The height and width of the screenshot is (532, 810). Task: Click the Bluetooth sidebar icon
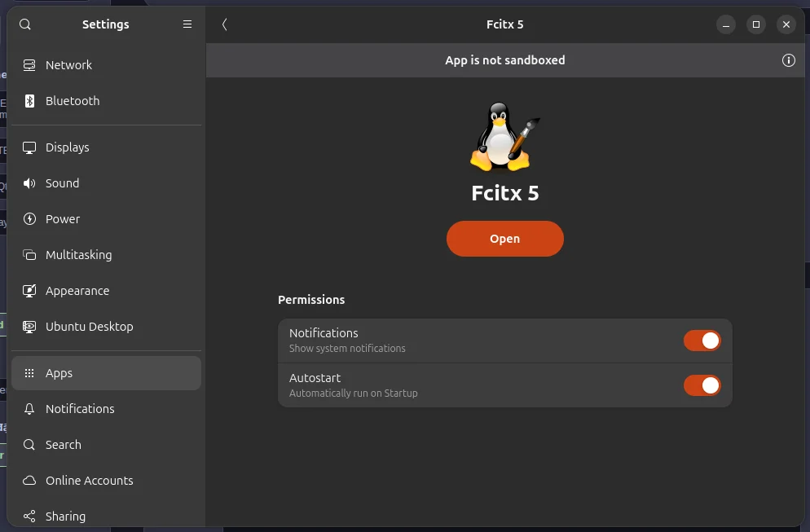click(29, 101)
